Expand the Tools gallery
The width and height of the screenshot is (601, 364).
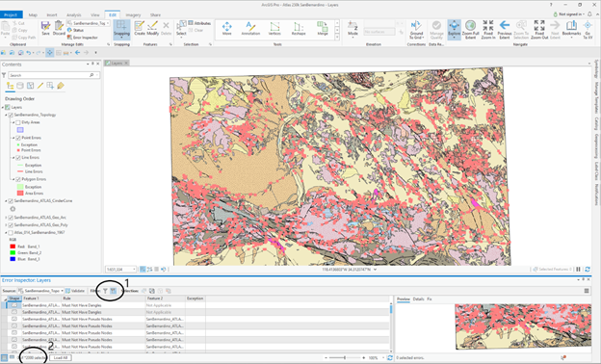coord(337,38)
